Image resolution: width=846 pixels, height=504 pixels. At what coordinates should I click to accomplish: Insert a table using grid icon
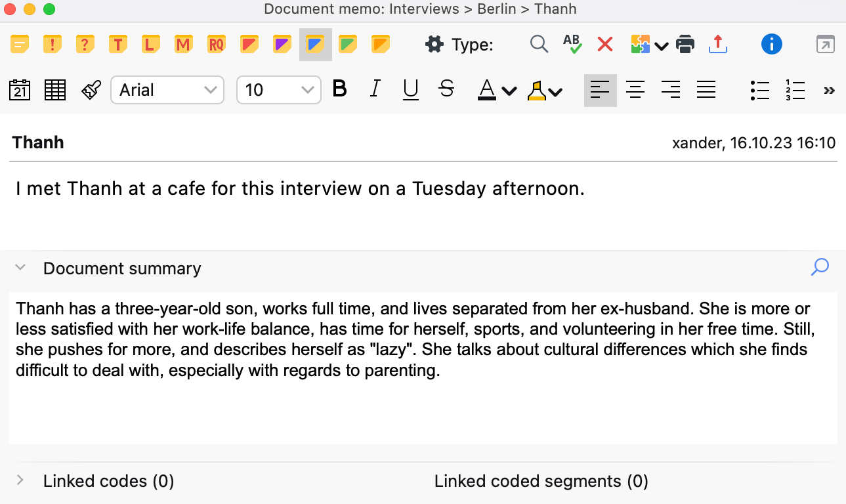click(x=55, y=90)
